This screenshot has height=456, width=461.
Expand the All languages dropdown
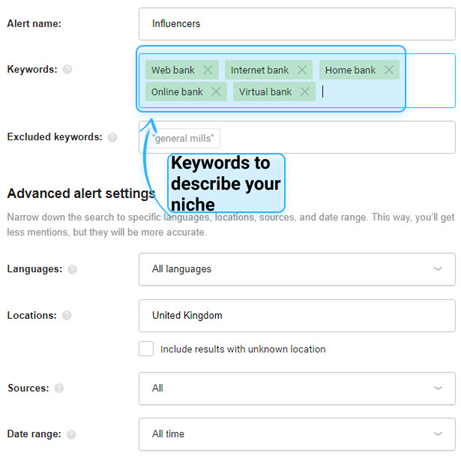click(297, 269)
